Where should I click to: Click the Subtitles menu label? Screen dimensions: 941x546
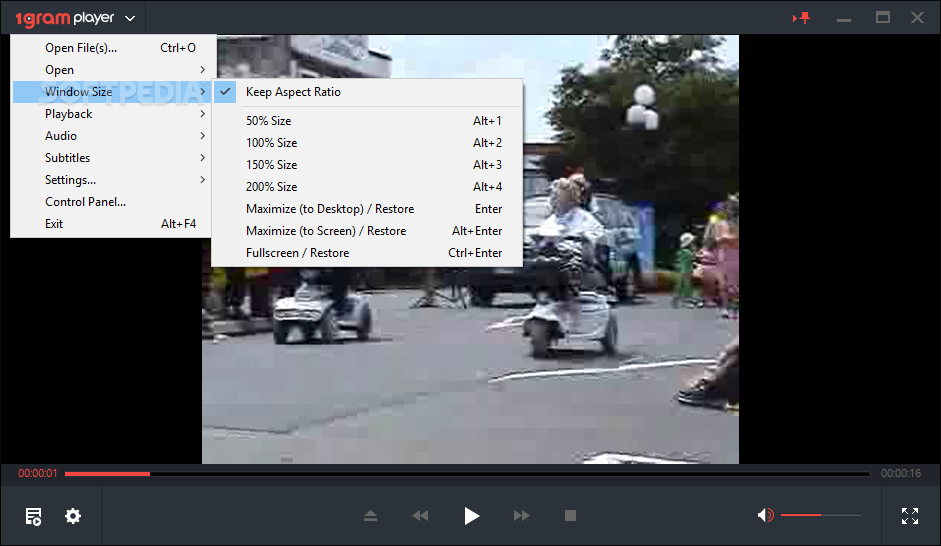point(67,157)
